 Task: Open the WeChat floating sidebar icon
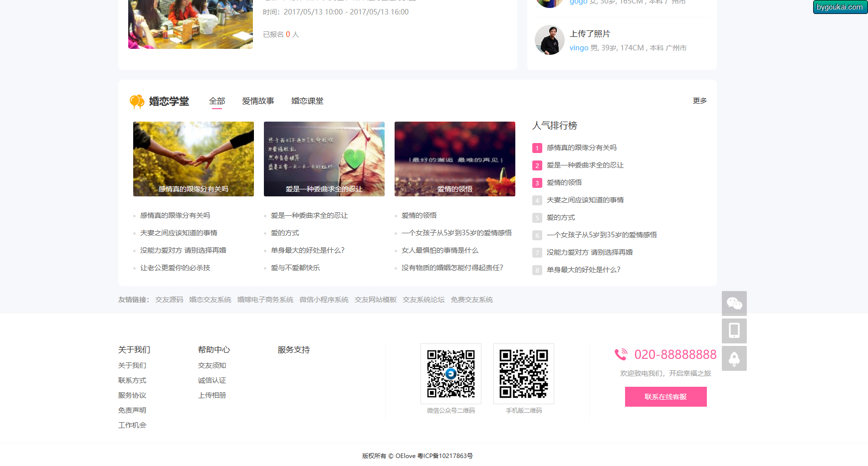point(734,304)
